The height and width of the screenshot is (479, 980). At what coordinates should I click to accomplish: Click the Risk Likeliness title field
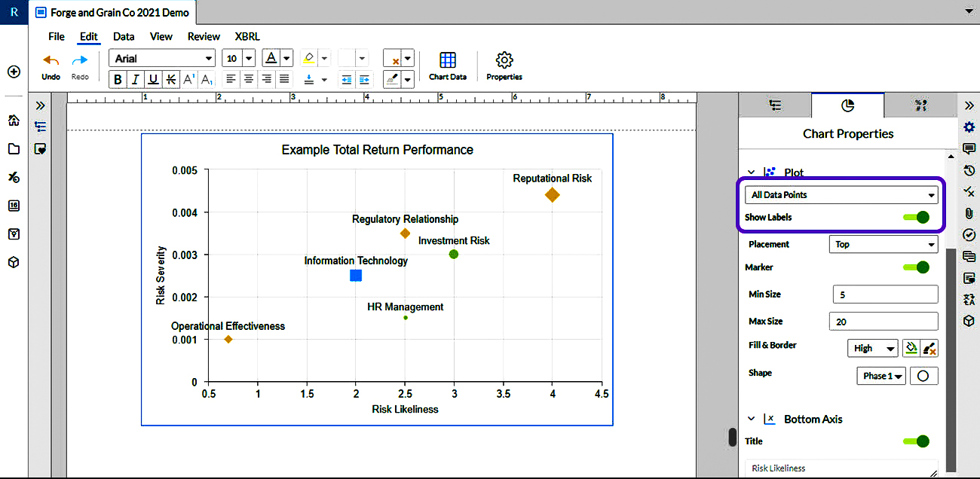coord(842,468)
